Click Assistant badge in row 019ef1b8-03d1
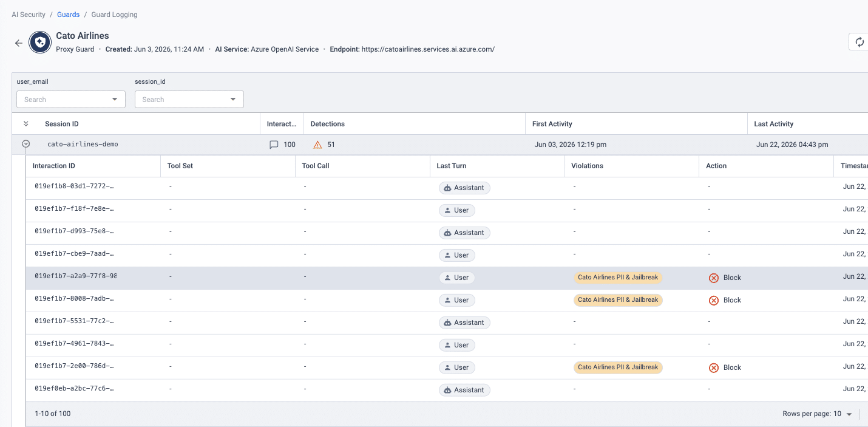 464,188
